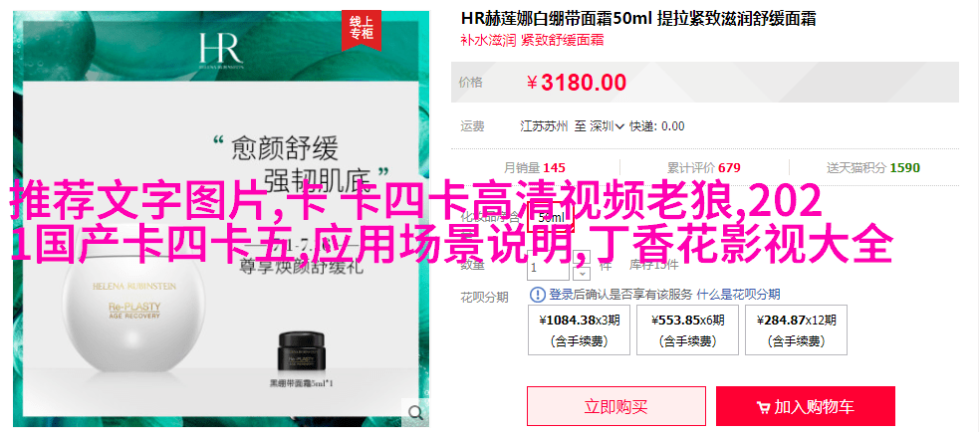This screenshot has height=432, width=980.
Task: Click the quantity input field
Action: click(549, 268)
